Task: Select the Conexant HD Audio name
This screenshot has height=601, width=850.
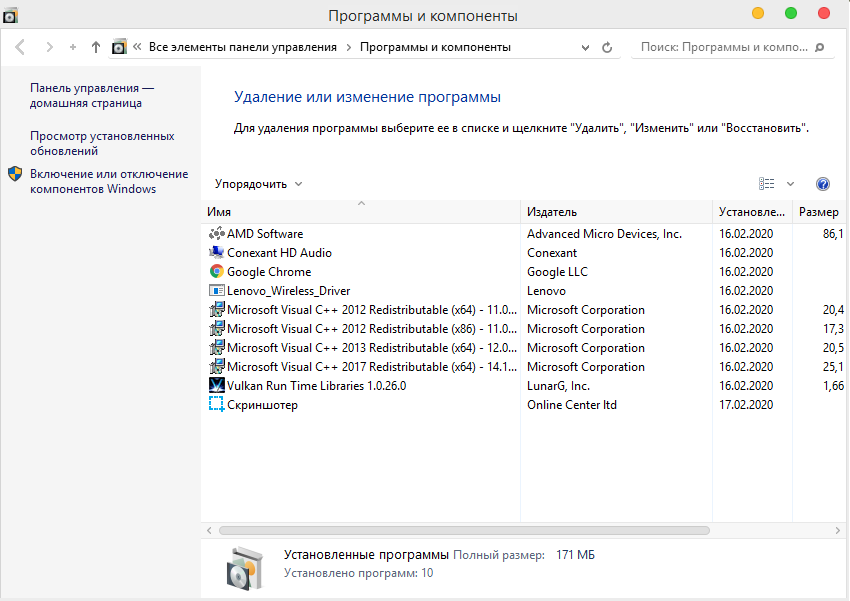Action: [x=279, y=253]
